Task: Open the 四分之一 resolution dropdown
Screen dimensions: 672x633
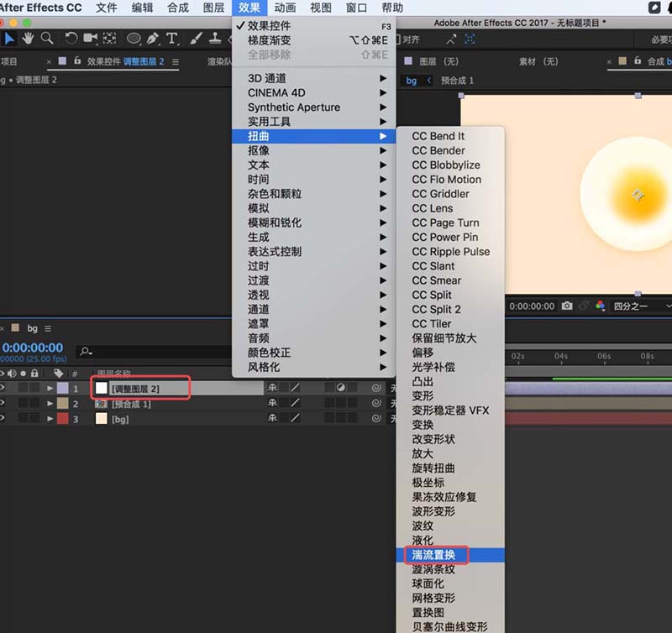Action: coord(641,306)
